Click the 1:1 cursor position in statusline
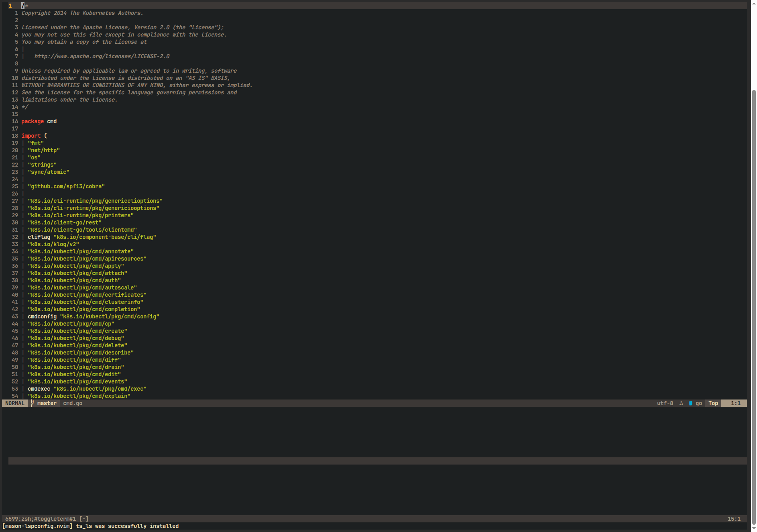The height and width of the screenshot is (532, 757). click(x=735, y=403)
